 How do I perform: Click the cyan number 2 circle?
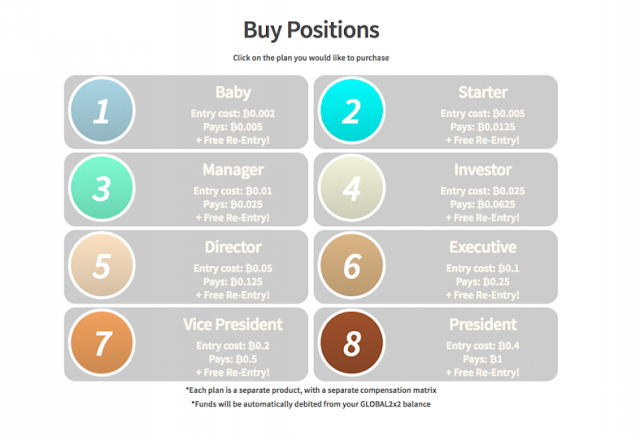[352, 111]
